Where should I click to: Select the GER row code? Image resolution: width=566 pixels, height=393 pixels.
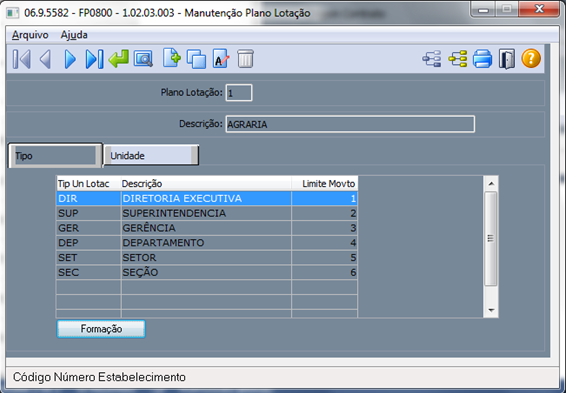[88, 228]
